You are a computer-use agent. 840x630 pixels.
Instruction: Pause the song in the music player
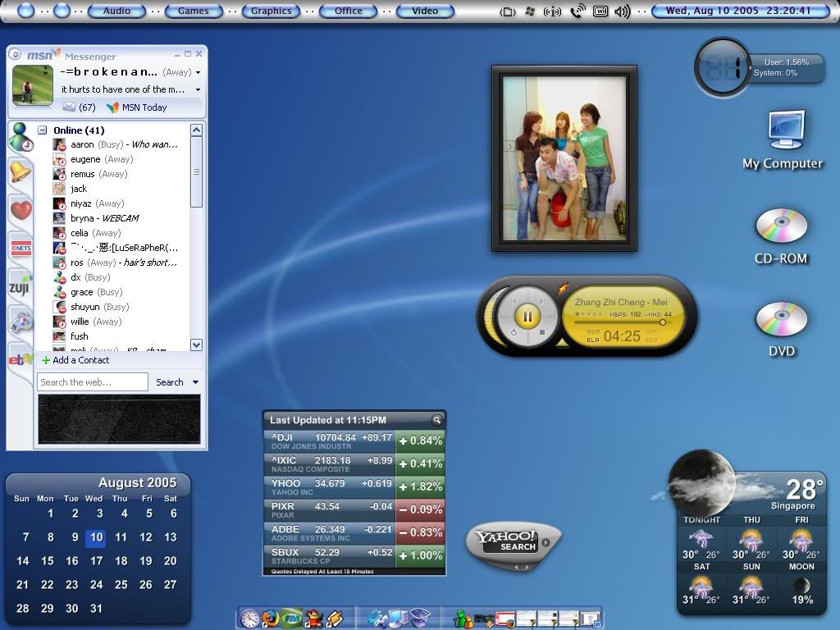tap(527, 317)
